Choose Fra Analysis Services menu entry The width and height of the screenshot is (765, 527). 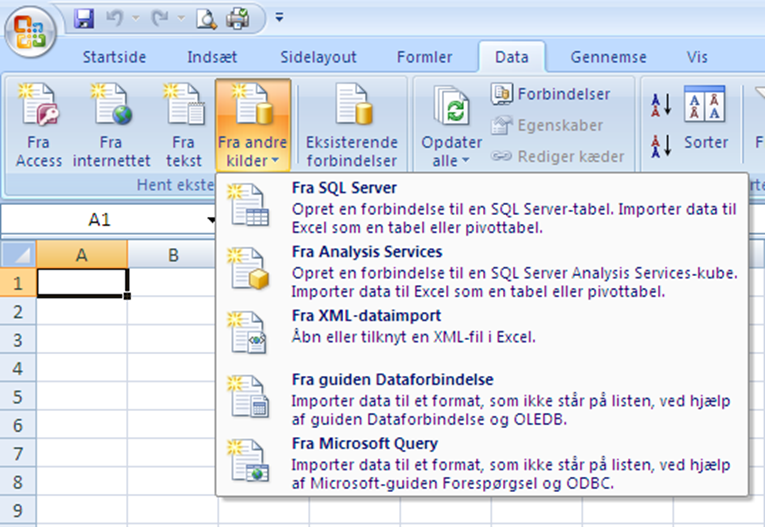[482, 271]
